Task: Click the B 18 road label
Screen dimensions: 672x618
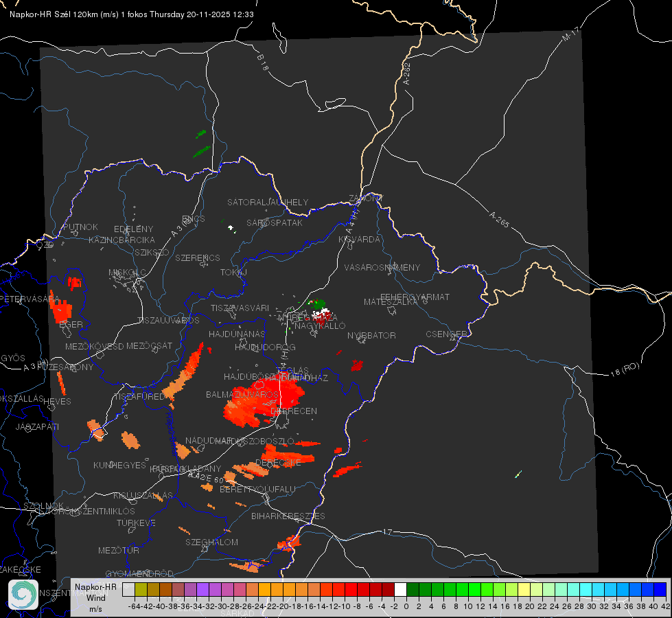Action: 262,62
